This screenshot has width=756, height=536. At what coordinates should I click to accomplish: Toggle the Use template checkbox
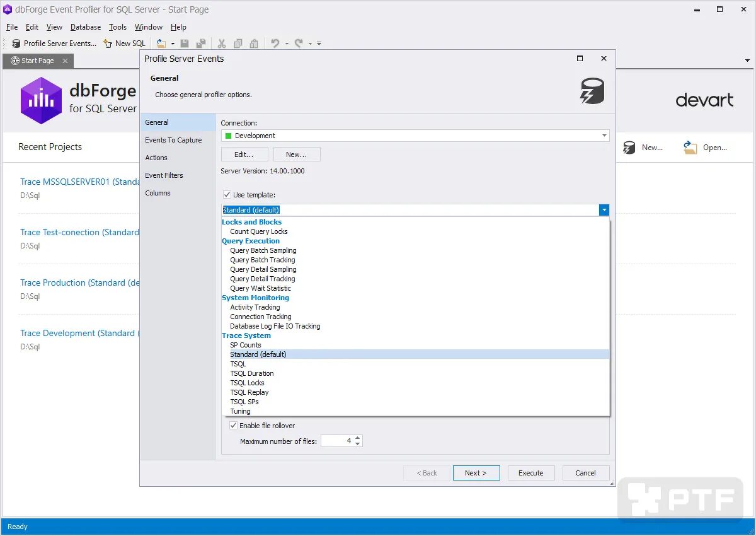(x=227, y=195)
